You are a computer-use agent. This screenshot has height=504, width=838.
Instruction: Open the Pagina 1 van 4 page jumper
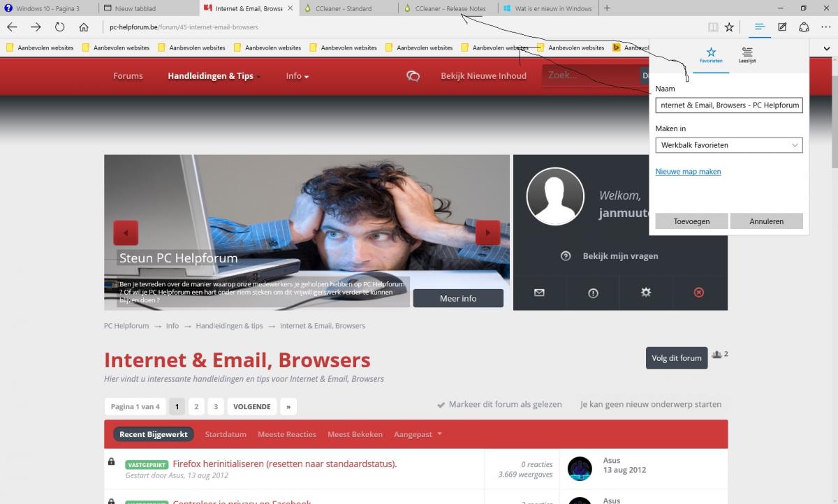coord(135,406)
